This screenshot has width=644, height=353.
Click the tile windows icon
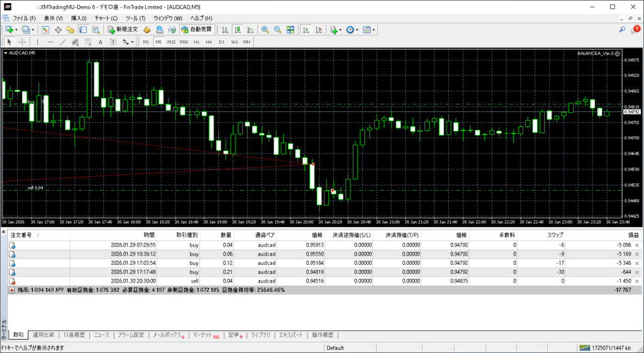tap(290, 30)
